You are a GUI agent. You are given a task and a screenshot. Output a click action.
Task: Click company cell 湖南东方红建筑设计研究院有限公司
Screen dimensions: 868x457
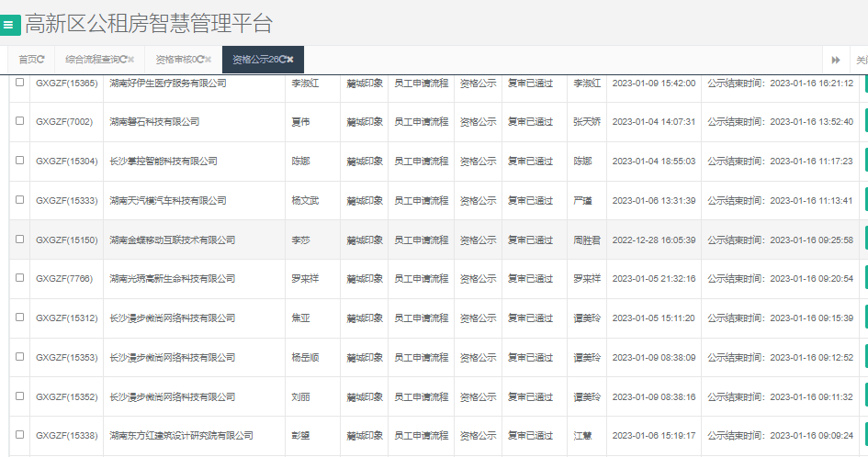[x=181, y=436]
